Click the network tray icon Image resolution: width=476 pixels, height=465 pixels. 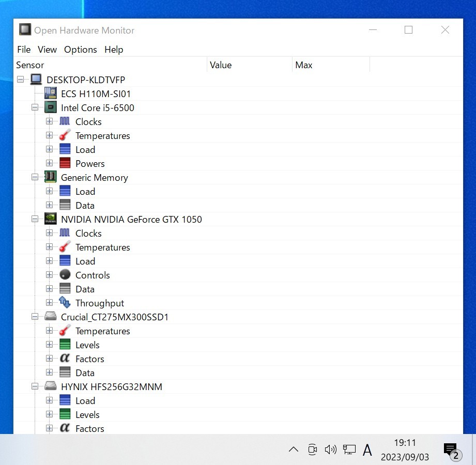pos(349,449)
